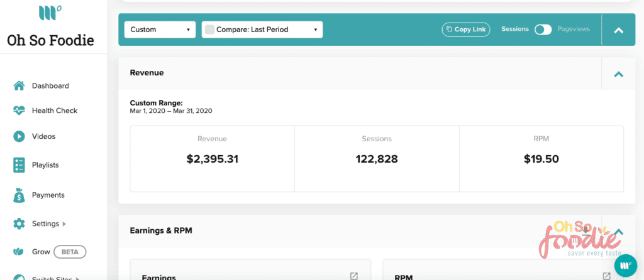
Task: Collapse the Earnings & RPM section
Action: (x=619, y=232)
